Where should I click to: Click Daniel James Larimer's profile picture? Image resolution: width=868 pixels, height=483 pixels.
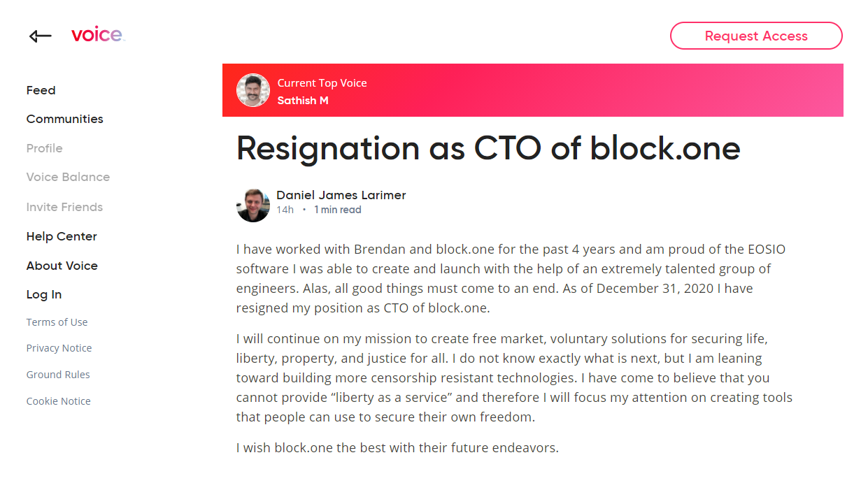pos(253,205)
